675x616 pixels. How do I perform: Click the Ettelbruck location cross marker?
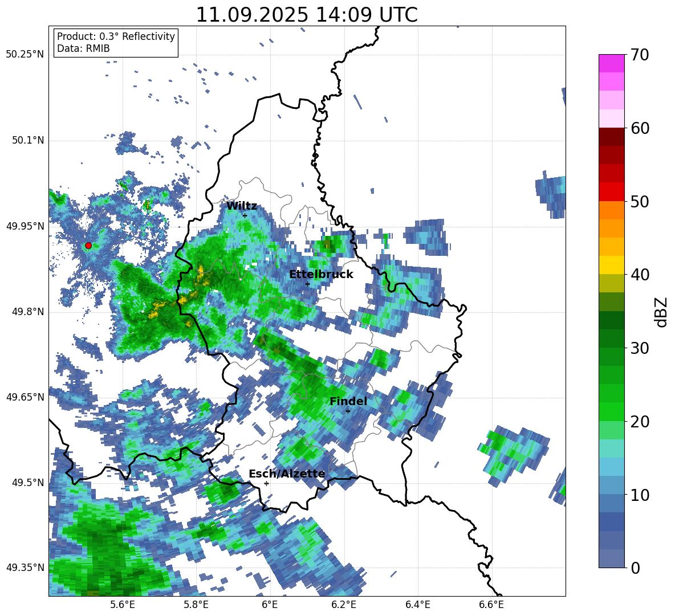pos(307,284)
